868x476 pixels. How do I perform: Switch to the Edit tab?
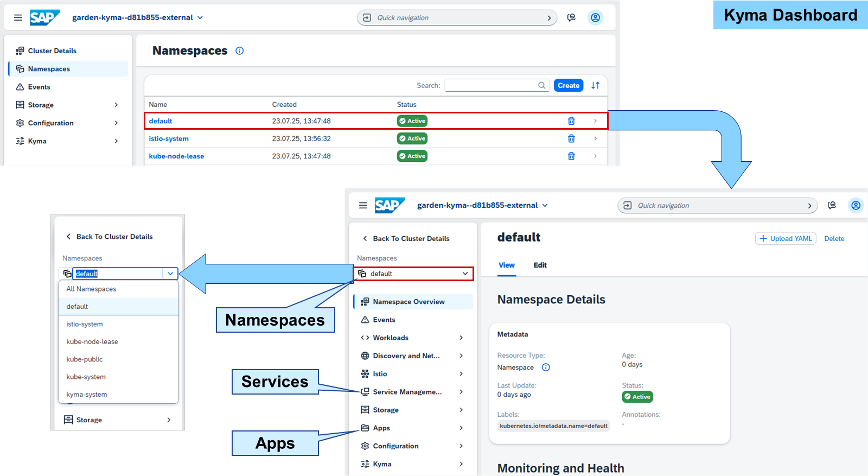(x=540, y=265)
